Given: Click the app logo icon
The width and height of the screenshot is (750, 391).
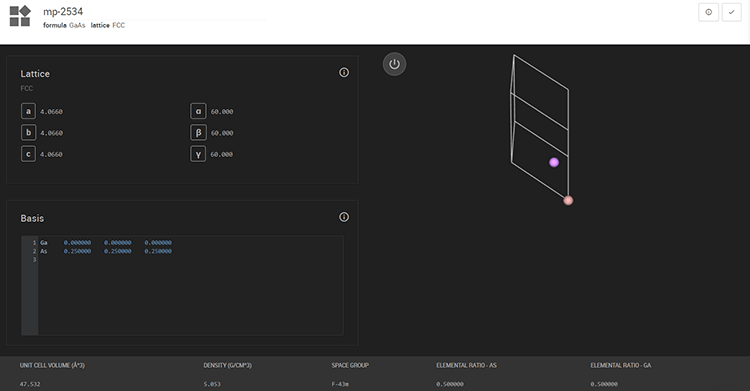Looking at the screenshot, I should coord(20,16).
